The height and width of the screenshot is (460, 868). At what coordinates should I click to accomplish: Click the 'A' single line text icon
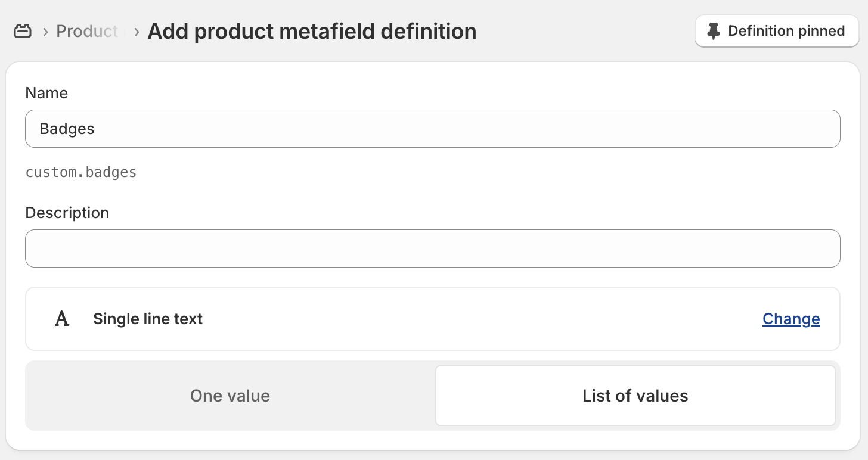(62, 319)
